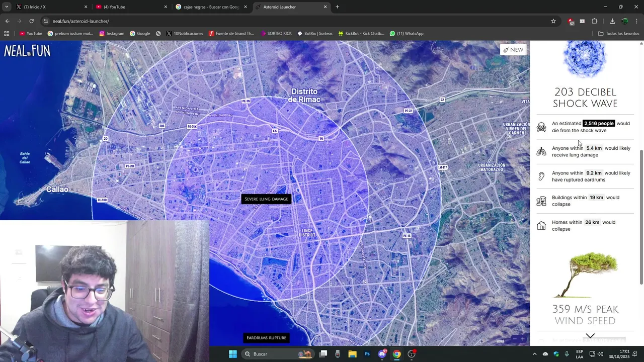Open the browser Downloads icon
The height and width of the screenshot is (362, 644).
[612, 21]
